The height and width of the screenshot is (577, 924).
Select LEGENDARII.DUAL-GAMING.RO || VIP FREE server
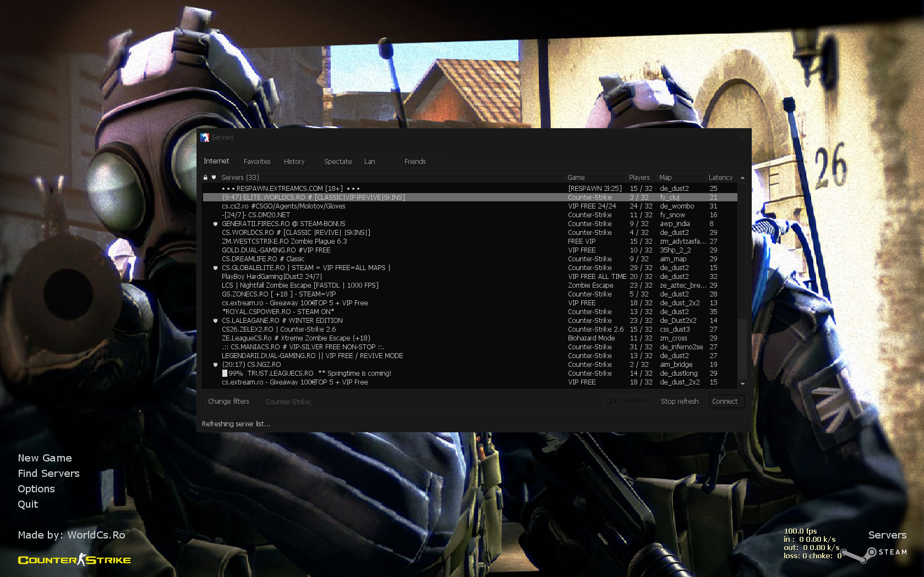470,356
